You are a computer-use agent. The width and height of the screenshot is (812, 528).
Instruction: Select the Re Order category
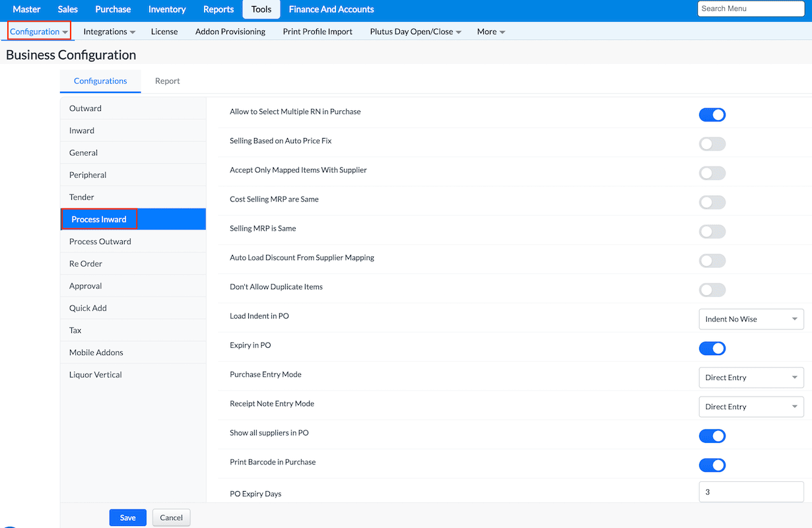tap(133, 263)
